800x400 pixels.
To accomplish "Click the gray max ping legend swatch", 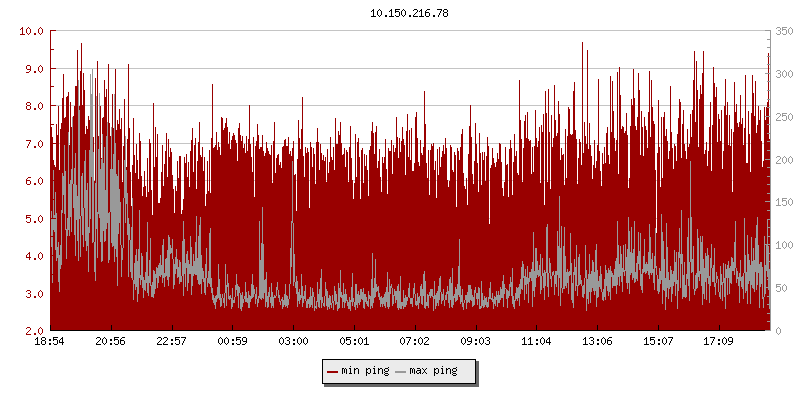I will click(x=401, y=371).
